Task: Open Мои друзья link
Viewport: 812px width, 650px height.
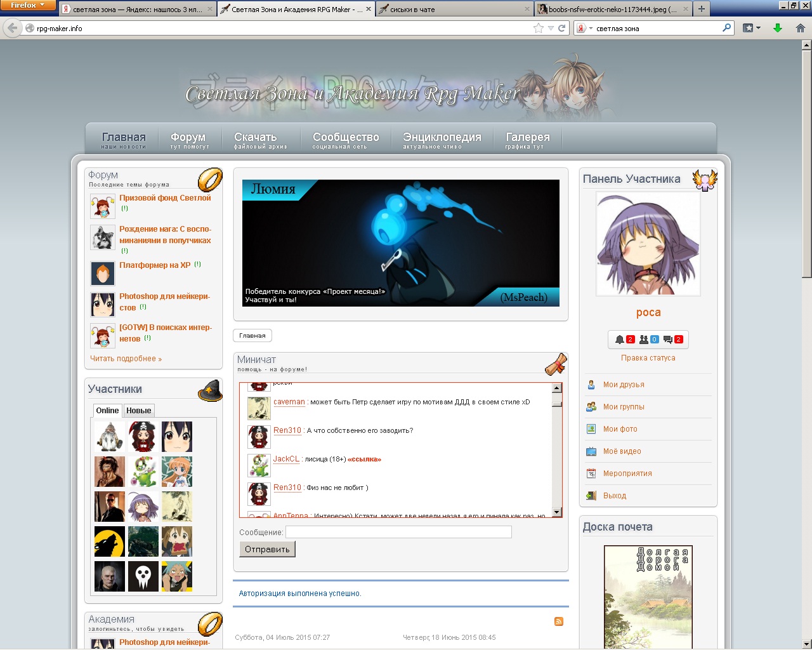Action: point(624,385)
